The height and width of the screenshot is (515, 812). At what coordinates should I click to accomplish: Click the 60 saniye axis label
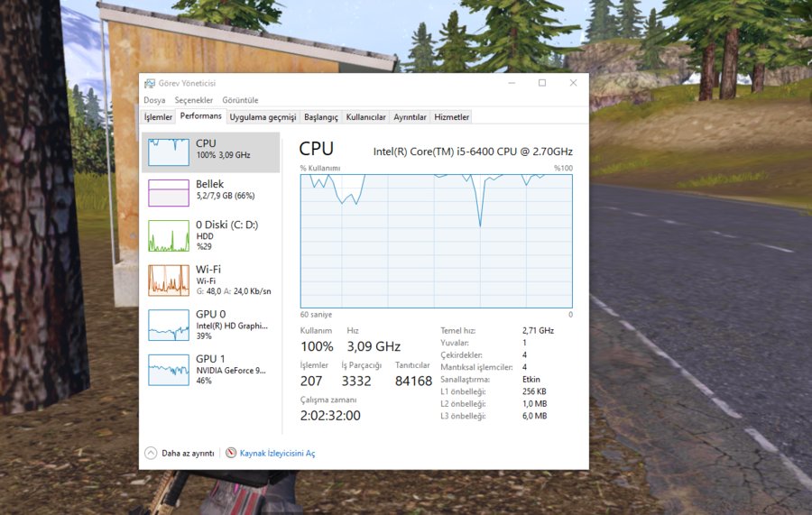pyautogui.click(x=316, y=314)
